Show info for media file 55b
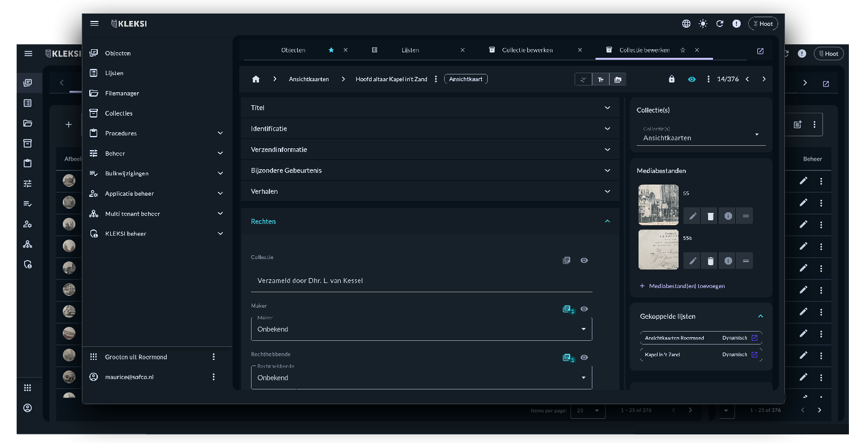The width and height of the screenshot is (868, 443). 728,261
